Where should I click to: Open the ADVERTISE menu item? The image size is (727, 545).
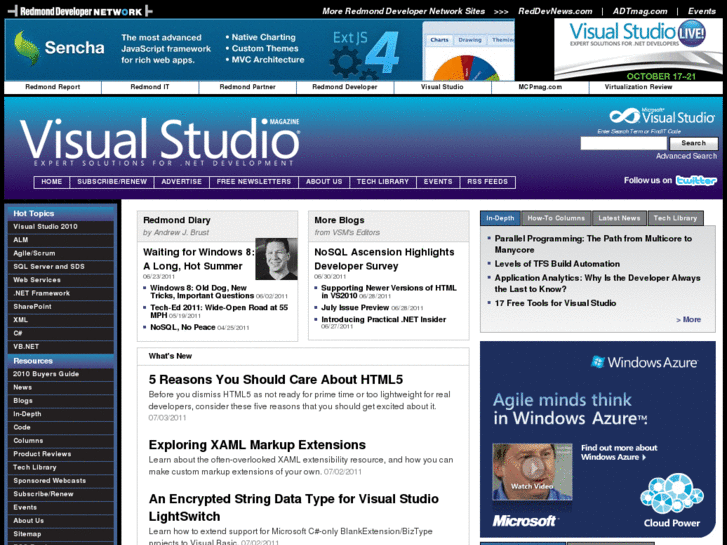[182, 182]
